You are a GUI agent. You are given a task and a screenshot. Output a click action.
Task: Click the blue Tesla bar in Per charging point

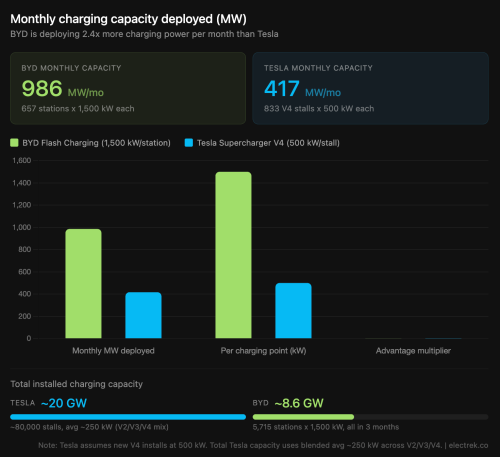(293, 311)
